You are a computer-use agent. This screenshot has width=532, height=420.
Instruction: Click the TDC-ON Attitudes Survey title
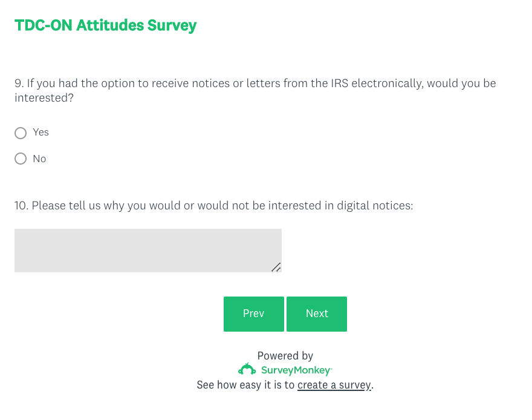click(106, 25)
